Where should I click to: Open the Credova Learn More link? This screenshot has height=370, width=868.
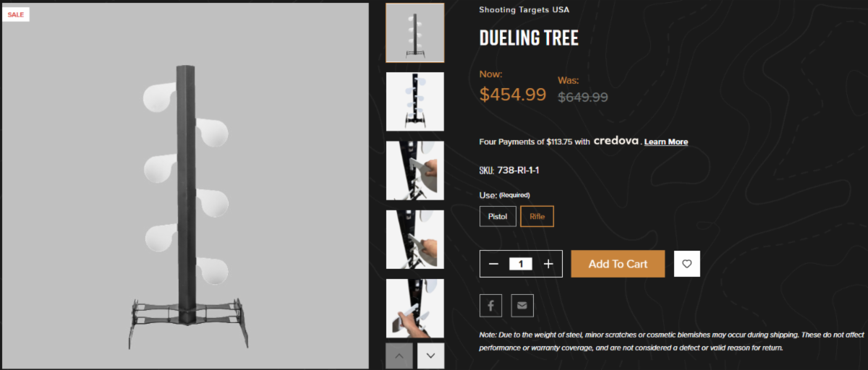click(x=665, y=142)
